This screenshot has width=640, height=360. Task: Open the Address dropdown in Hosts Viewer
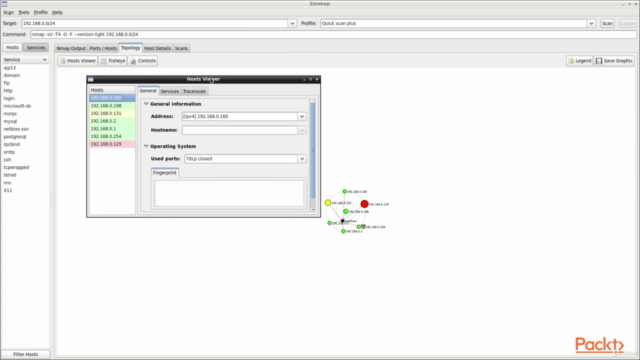click(302, 116)
